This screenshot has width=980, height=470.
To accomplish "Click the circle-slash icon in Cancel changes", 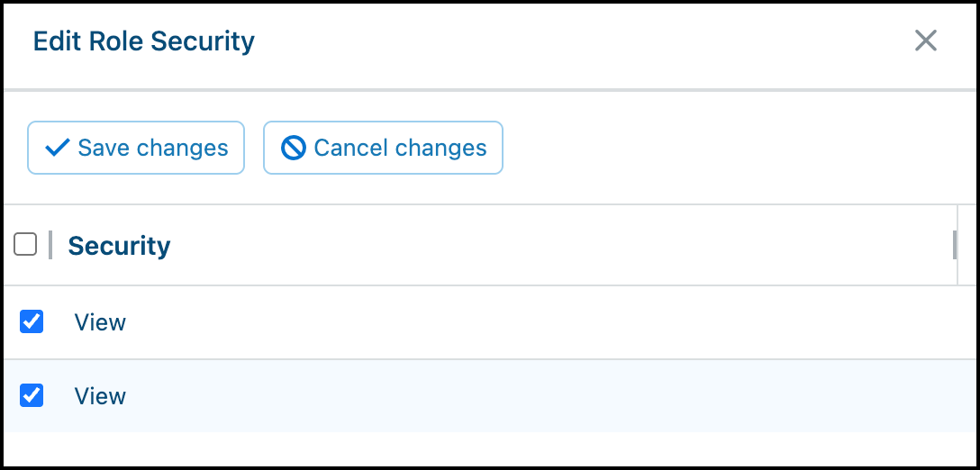I will pyautogui.click(x=293, y=149).
